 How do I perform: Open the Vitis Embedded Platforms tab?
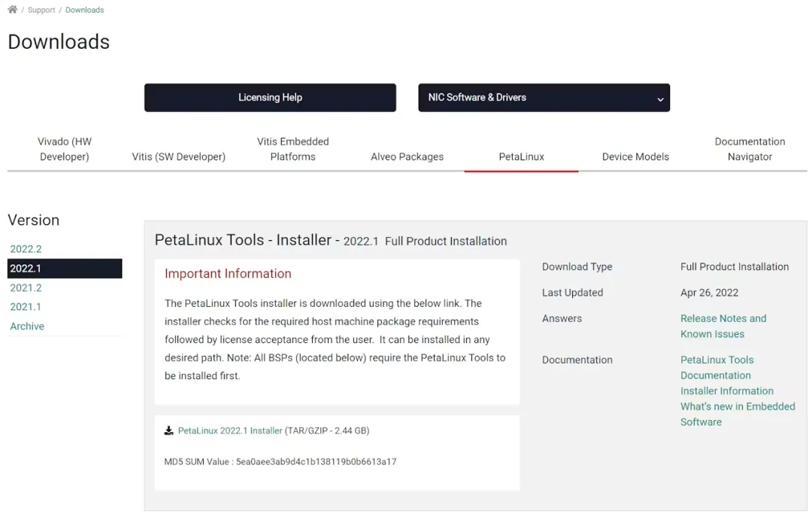click(x=293, y=149)
